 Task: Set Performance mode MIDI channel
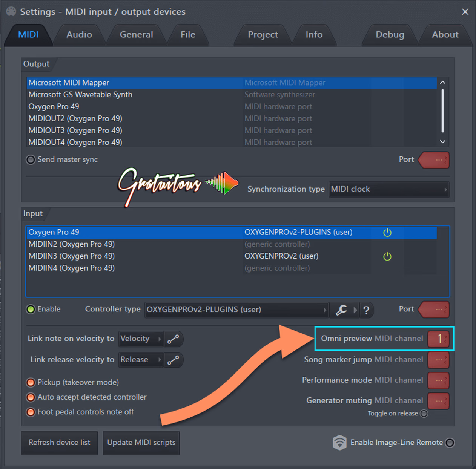pyautogui.click(x=439, y=380)
